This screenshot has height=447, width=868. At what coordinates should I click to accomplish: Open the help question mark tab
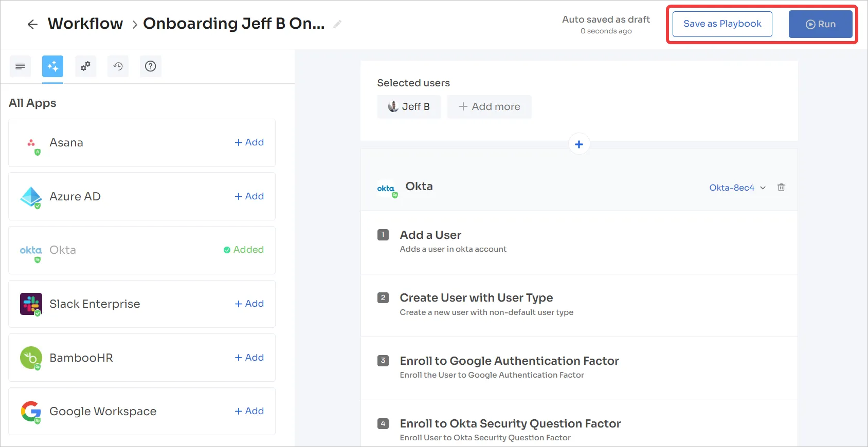tap(151, 66)
